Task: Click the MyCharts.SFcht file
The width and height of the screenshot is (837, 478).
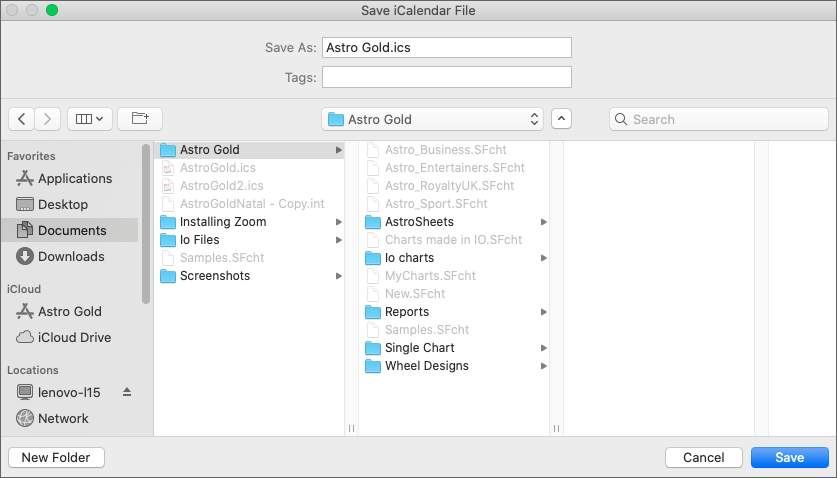Action: coord(454,276)
